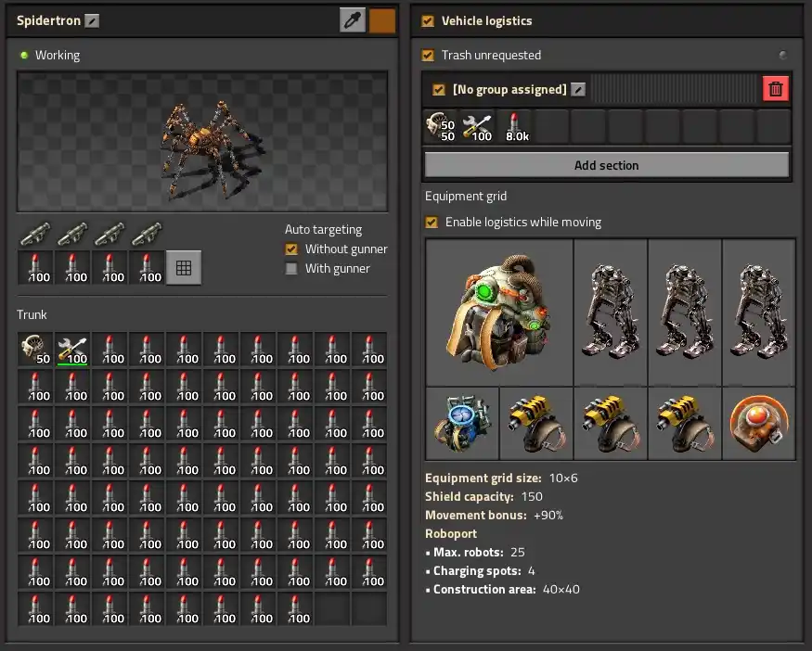
Task: Click the green Working status indicator
Action: point(24,55)
